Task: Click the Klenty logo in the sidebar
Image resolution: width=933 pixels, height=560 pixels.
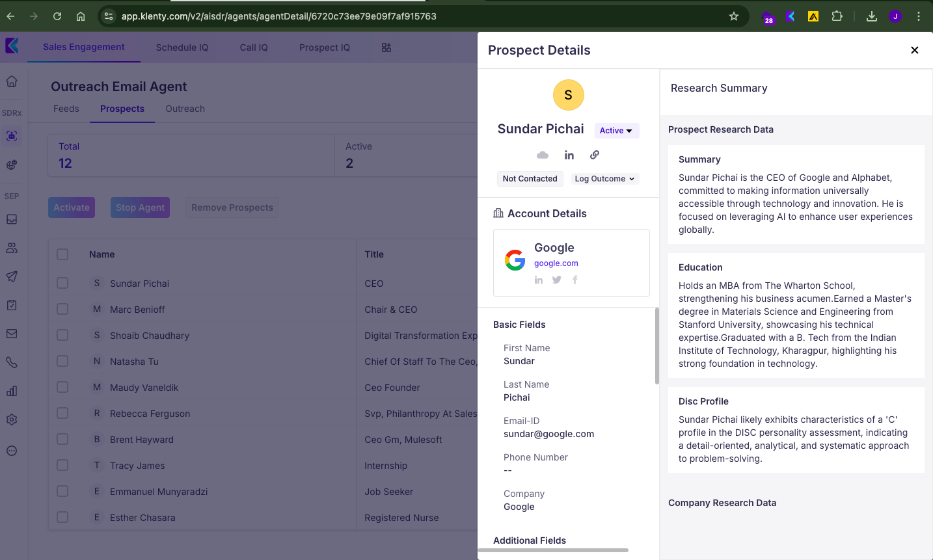Action: click(x=12, y=46)
